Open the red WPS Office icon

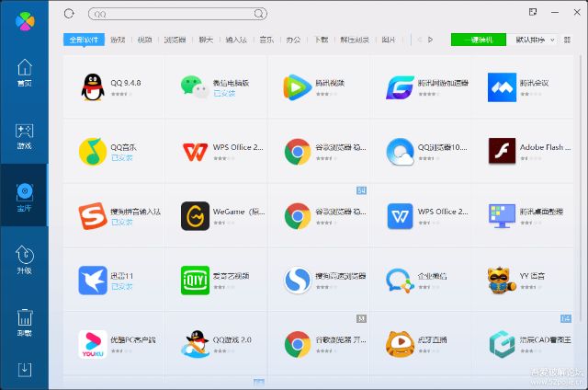click(195, 152)
